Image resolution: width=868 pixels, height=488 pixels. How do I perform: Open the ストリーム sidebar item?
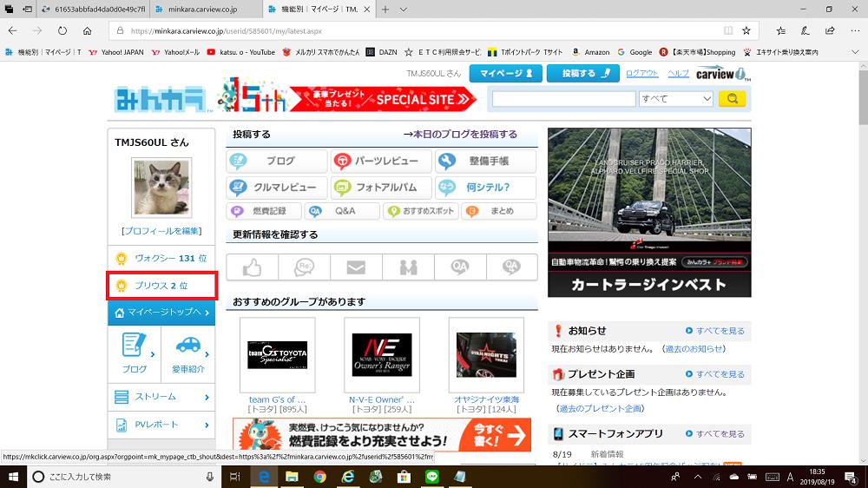pos(161,397)
